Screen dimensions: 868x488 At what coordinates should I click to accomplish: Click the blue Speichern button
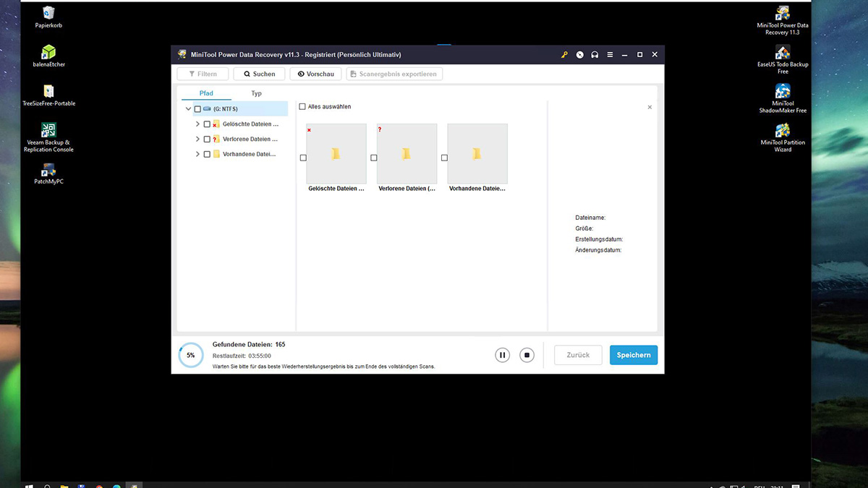634,355
